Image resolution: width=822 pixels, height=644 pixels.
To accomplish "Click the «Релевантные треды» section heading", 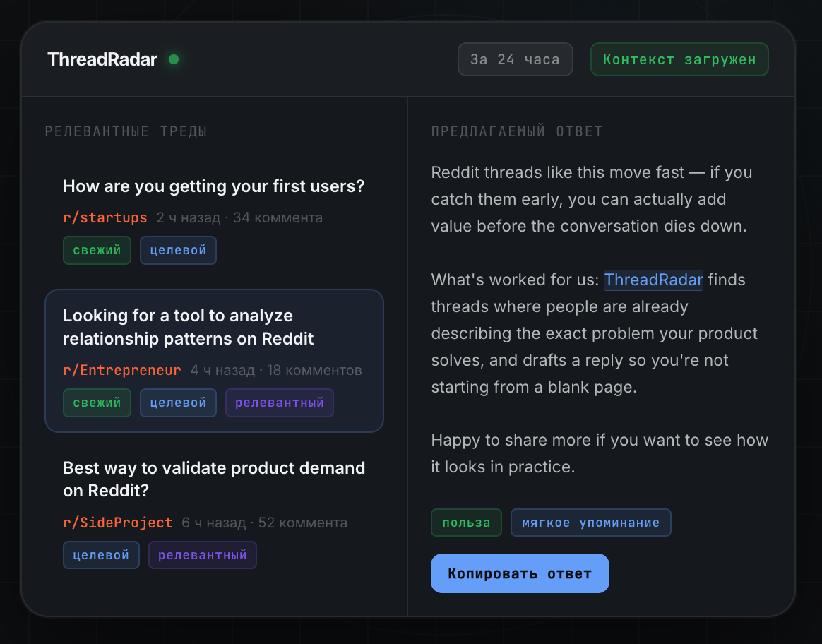I will pos(126,131).
